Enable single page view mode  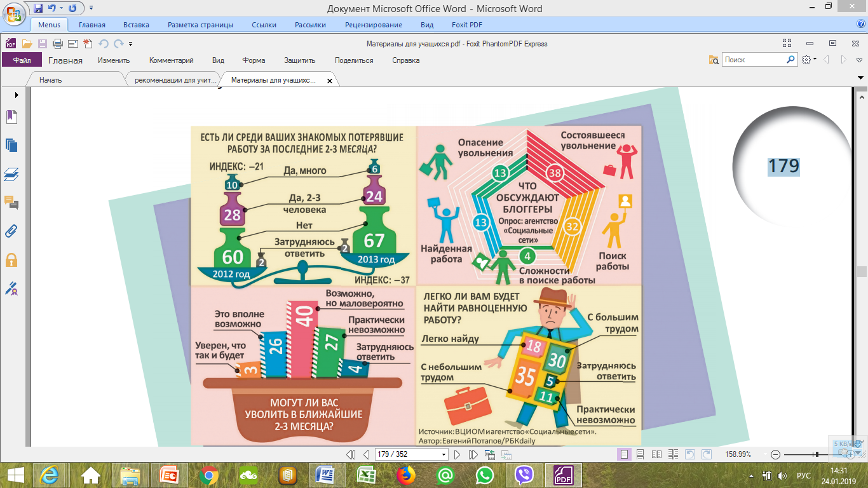coord(624,454)
